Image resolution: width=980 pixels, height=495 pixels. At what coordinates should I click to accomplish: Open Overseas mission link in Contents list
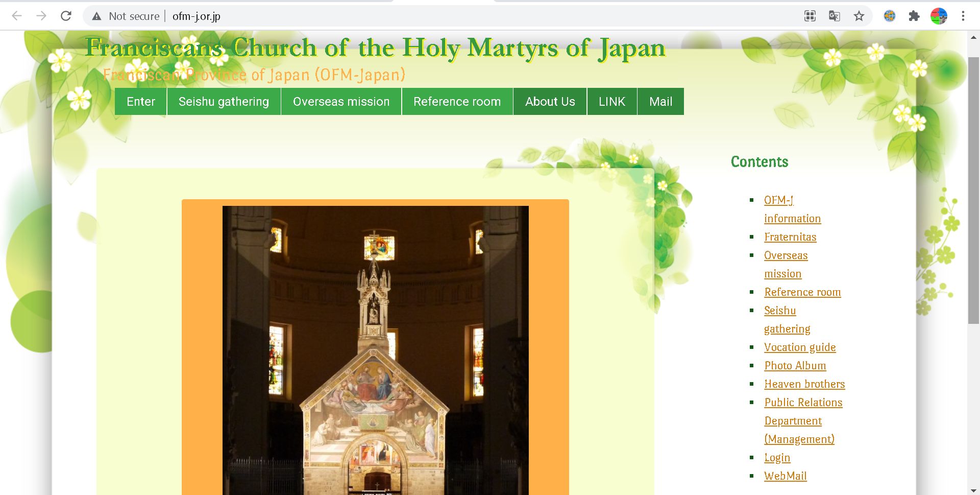(786, 264)
